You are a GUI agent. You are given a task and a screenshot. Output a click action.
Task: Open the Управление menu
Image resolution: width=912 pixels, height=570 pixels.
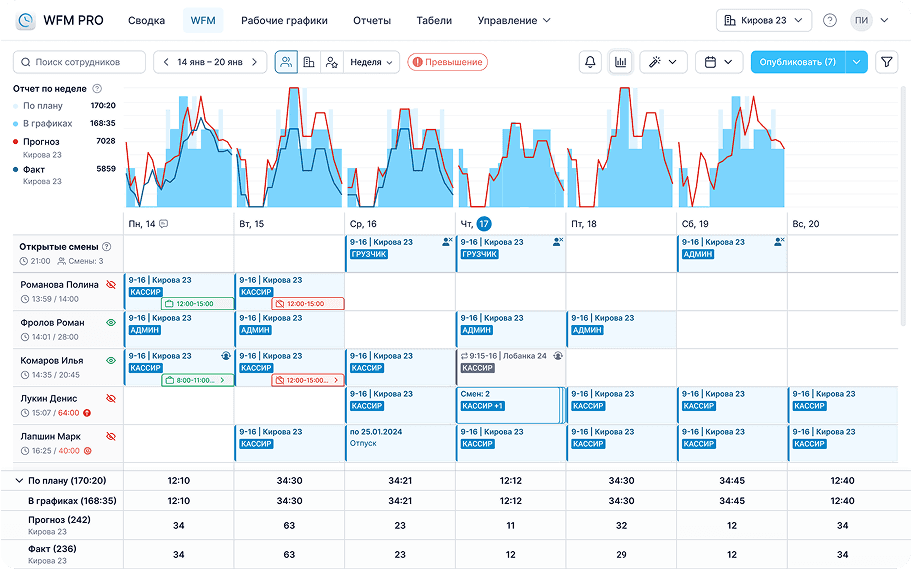[x=514, y=20]
